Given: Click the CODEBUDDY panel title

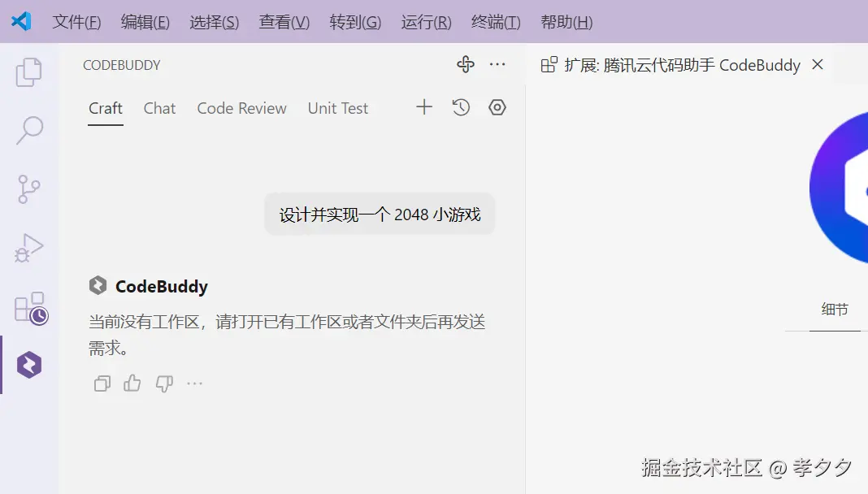Looking at the screenshot, I should [x=122, y=65].
